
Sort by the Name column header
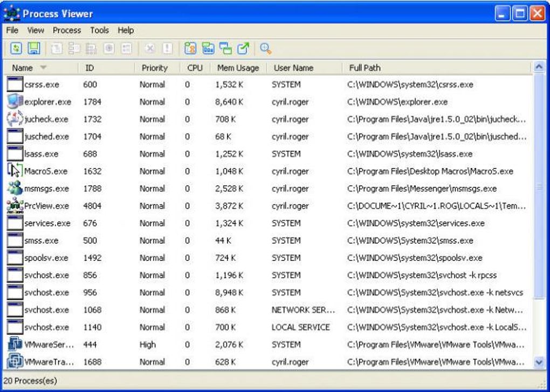(41, 68)
